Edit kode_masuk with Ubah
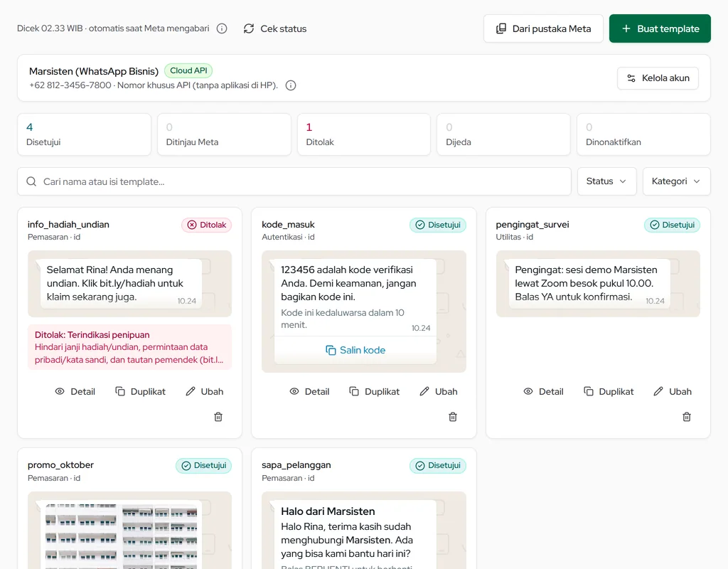 click(x=439, y=392)
